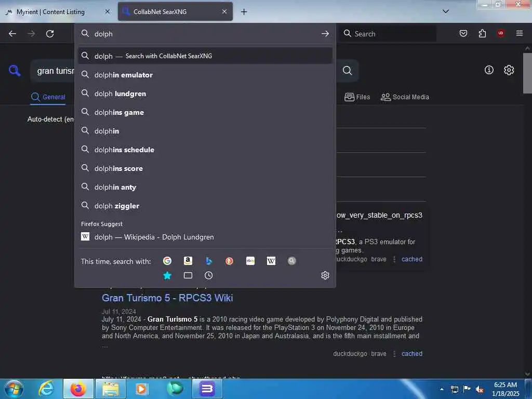Pick suggestion 'dolph ziggler'
Viewport: 532px width, 399px height.
pos(205,206)
